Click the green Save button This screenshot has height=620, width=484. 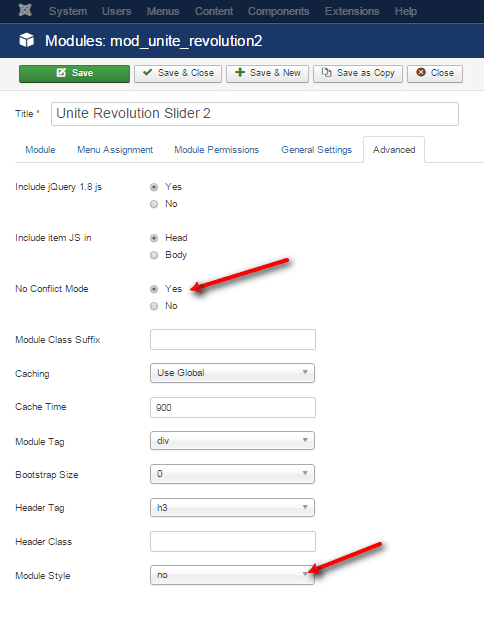click(x=74, y=74)
